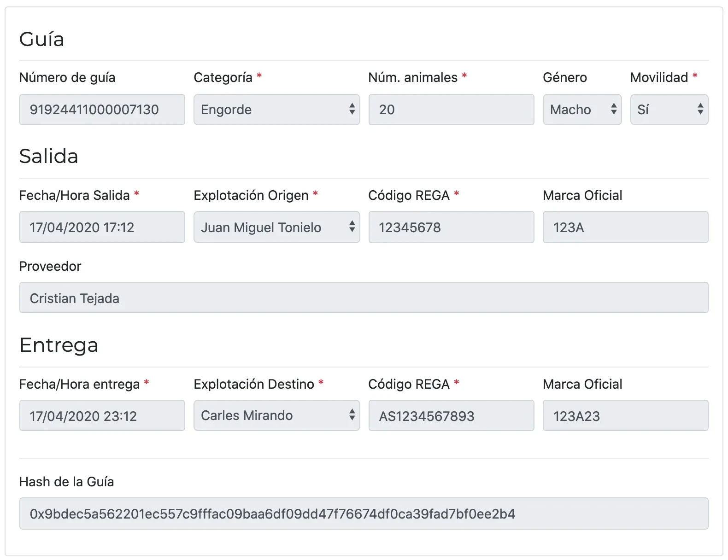Open the Categoría dropdown showing Engorde
The image size is (728, 560).
point(276,110)
